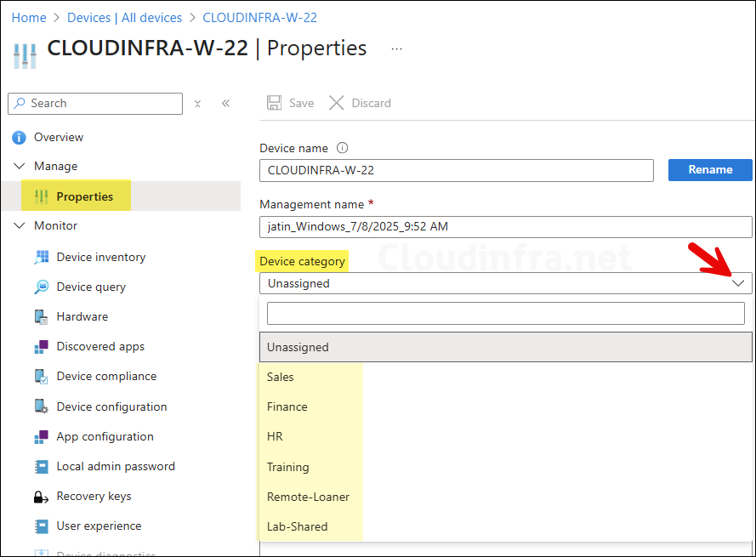Open Device compliance icon
The height and width of the screenshot is (557, 756).
[41, 377]
